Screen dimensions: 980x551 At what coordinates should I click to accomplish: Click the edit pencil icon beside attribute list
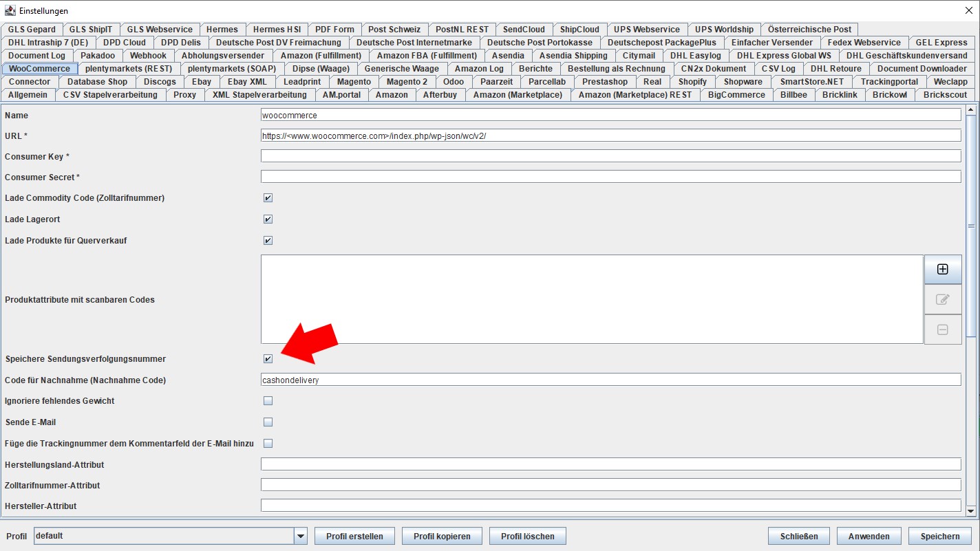tap(943, 299)
